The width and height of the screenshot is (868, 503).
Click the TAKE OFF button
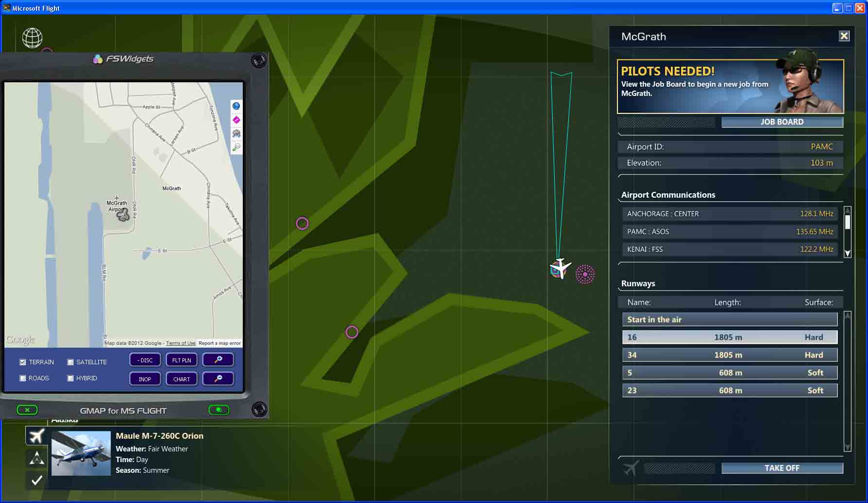[782, 468]
